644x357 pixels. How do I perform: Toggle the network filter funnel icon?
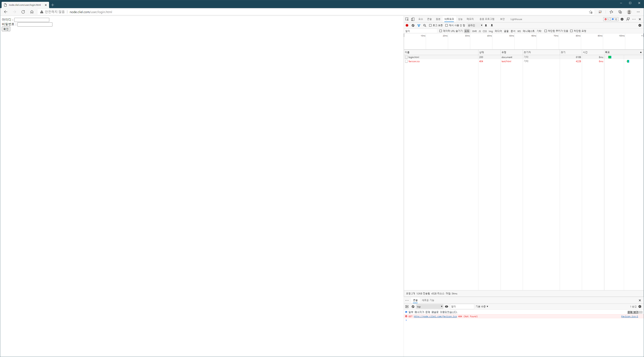(x=419, y=25)
